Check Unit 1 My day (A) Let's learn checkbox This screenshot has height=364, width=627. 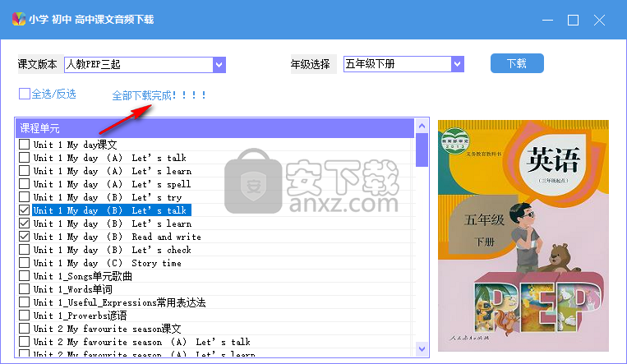[25, 171]
